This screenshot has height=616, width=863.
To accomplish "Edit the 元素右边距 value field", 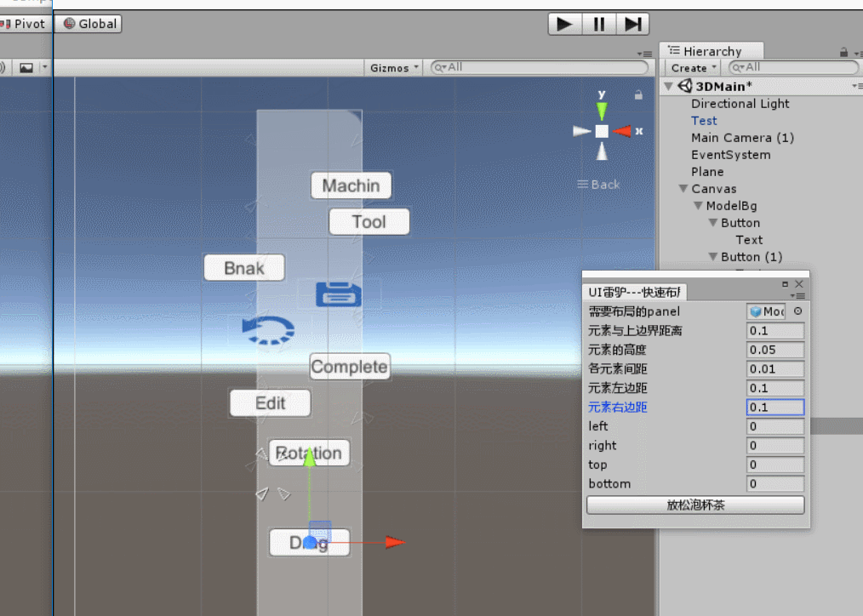I will [x=775, y=407].
